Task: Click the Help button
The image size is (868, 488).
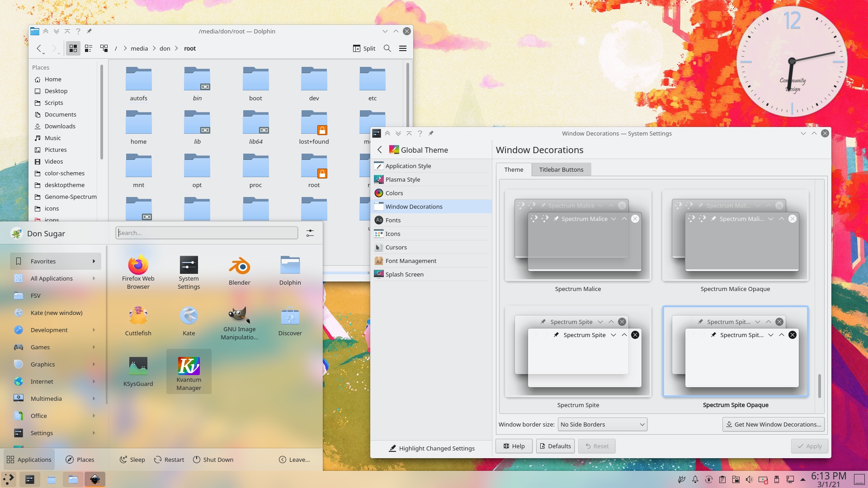Action: pos(514,446)
